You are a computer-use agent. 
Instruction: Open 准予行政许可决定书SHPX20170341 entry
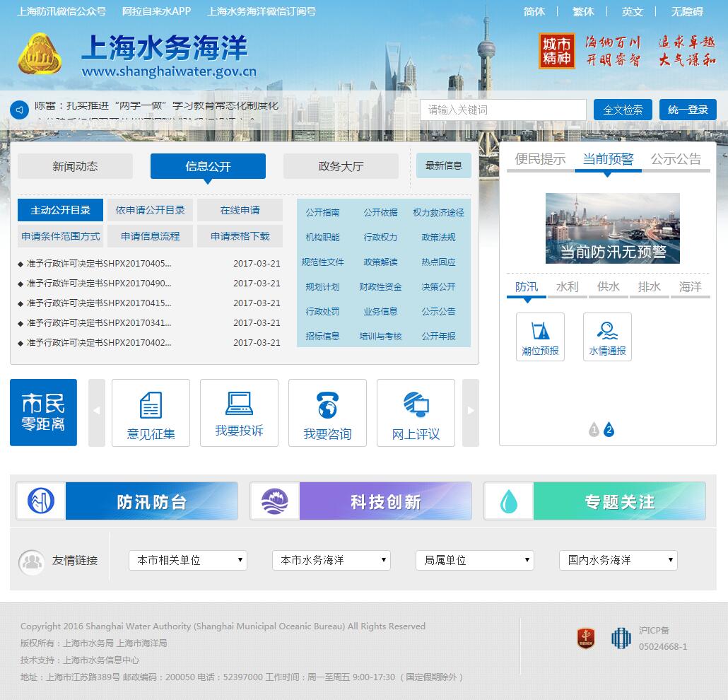coord(99,323)
